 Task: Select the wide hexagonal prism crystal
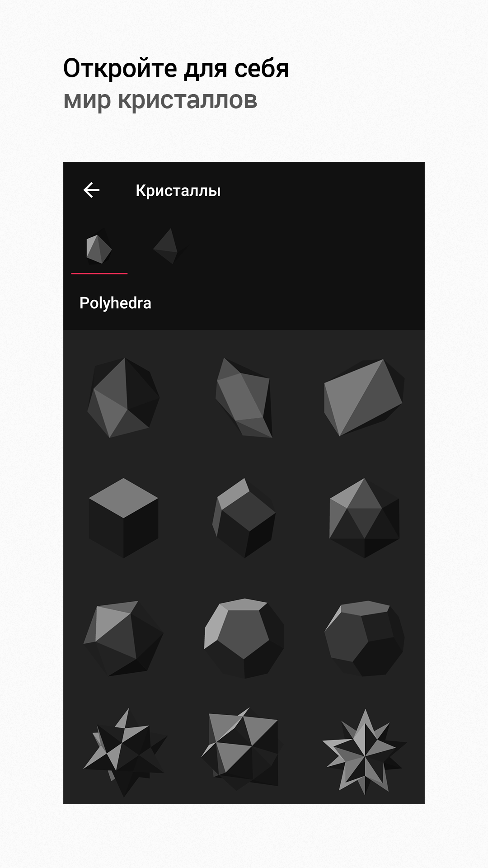[x=364, y=397]
